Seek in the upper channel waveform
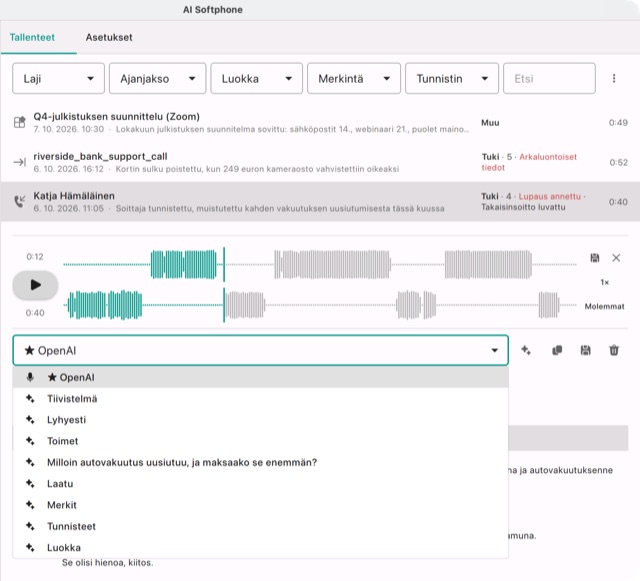This screenshot has height=581, width=640. 320,265
